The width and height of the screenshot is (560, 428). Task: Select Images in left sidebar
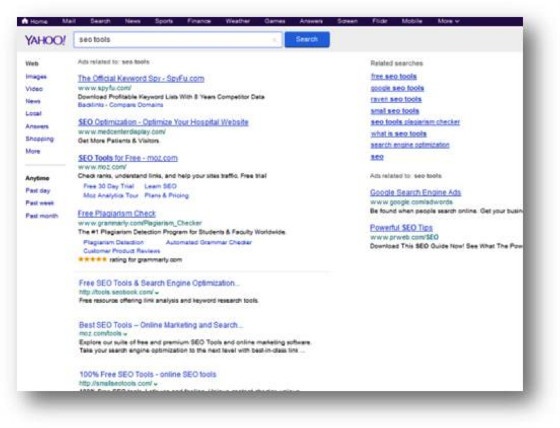point(36,76)
